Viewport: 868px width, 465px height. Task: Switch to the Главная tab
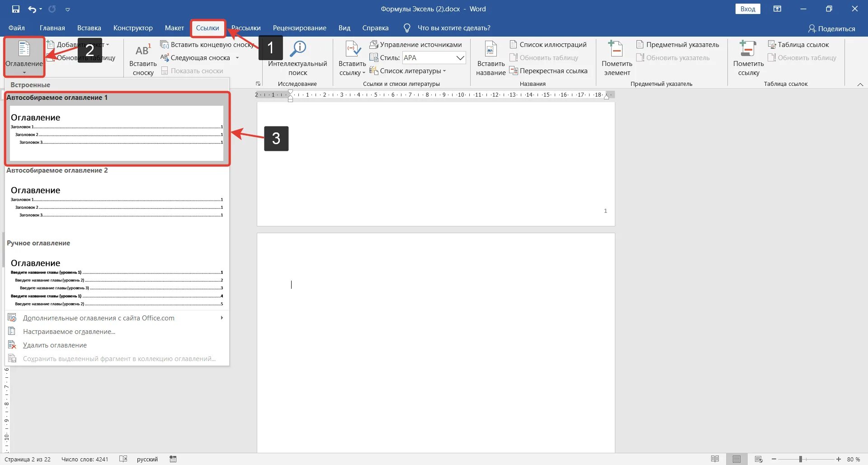point(52,28)
